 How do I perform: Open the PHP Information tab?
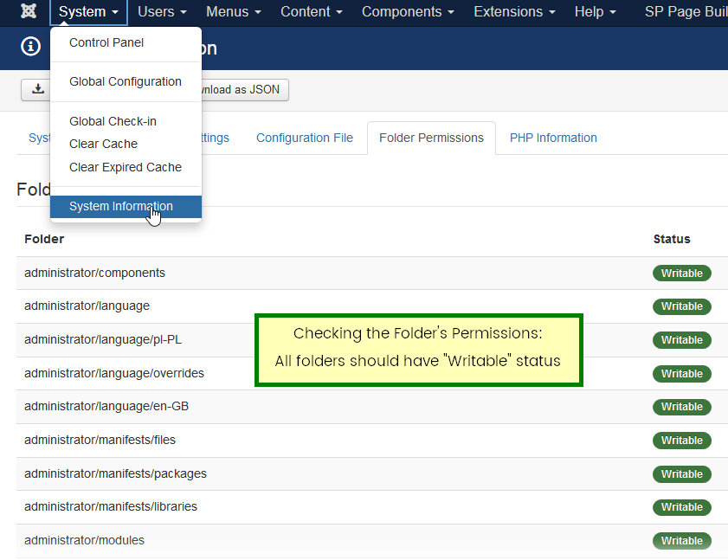[x=553, y=138]
